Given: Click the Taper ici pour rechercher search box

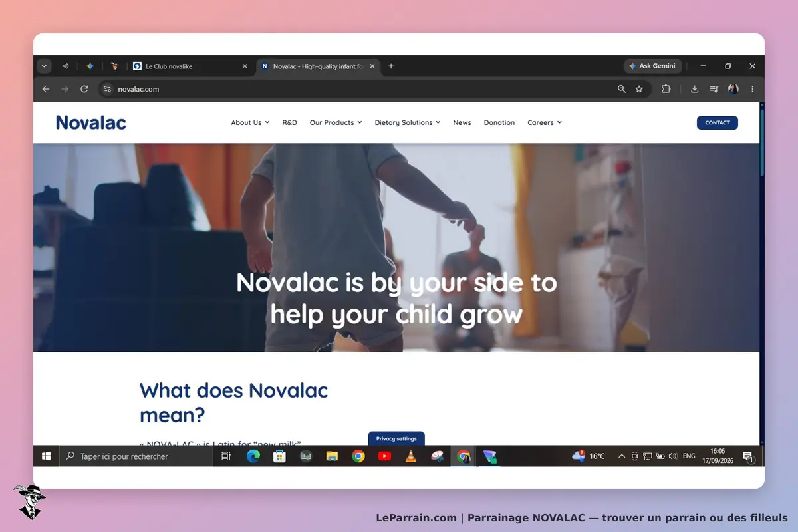Looking at the screenshot, I should tap(136, 456).
